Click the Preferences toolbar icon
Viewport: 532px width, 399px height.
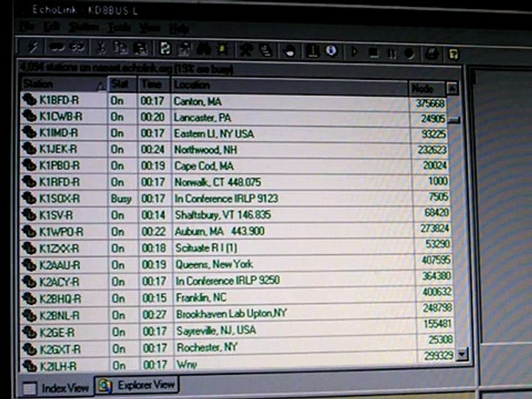click(x=267, y=50)
